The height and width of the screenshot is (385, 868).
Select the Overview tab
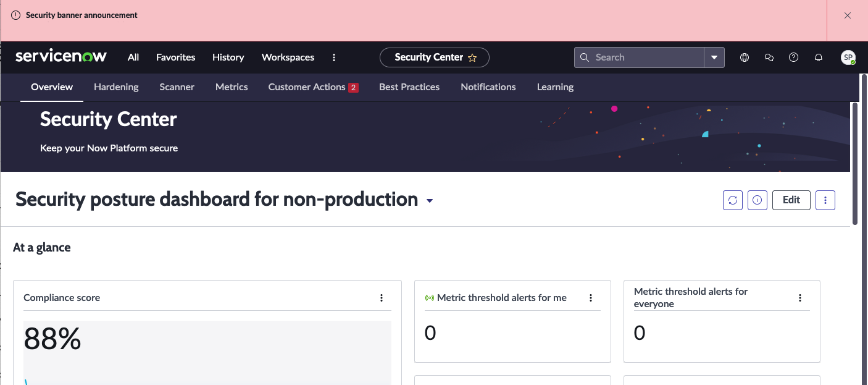52,87
